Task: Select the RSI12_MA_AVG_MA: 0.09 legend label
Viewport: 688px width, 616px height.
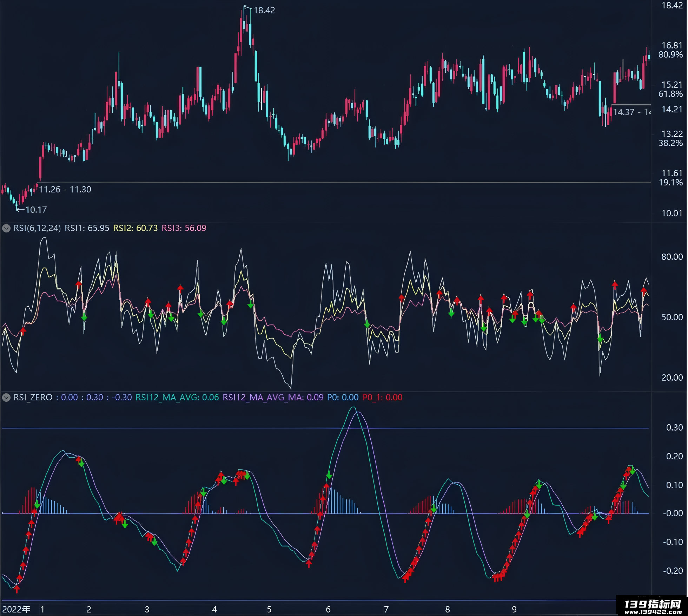Action: pyautogui.click(x=273, y=398)
